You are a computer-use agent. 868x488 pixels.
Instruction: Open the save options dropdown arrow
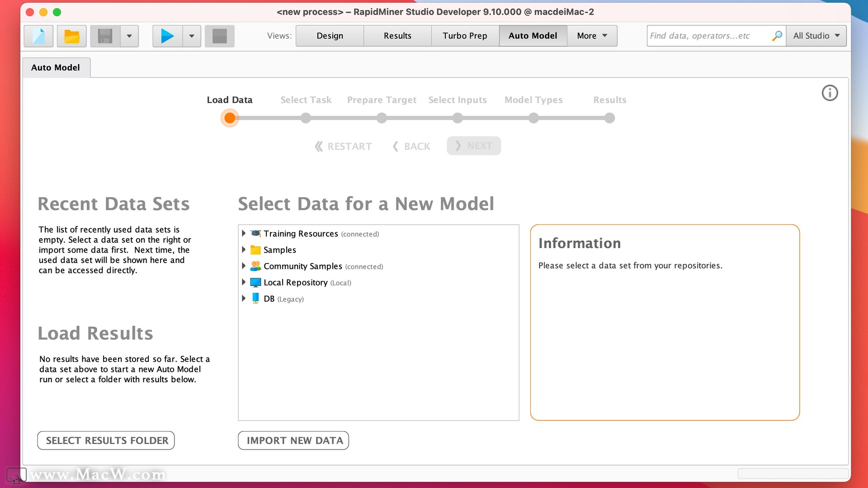[129, 36]
